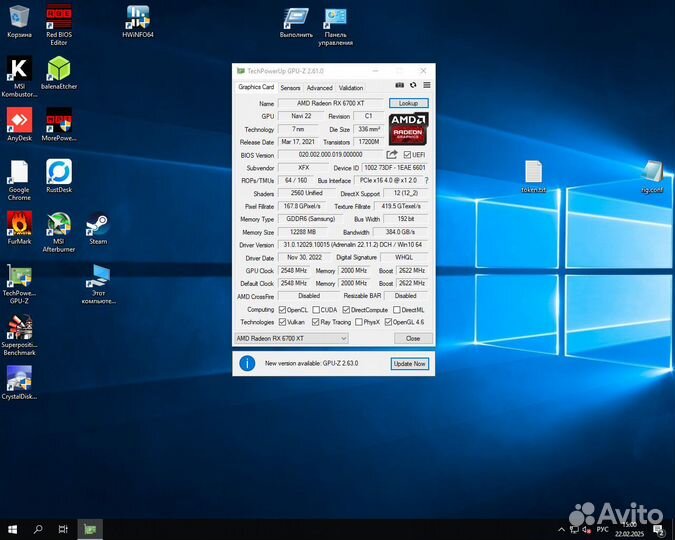Image resolution: width=675 pixels, height=540 pixels.
Task: Click the taskbar clock date 22.02.2025
Action: [x=629, y=534]
